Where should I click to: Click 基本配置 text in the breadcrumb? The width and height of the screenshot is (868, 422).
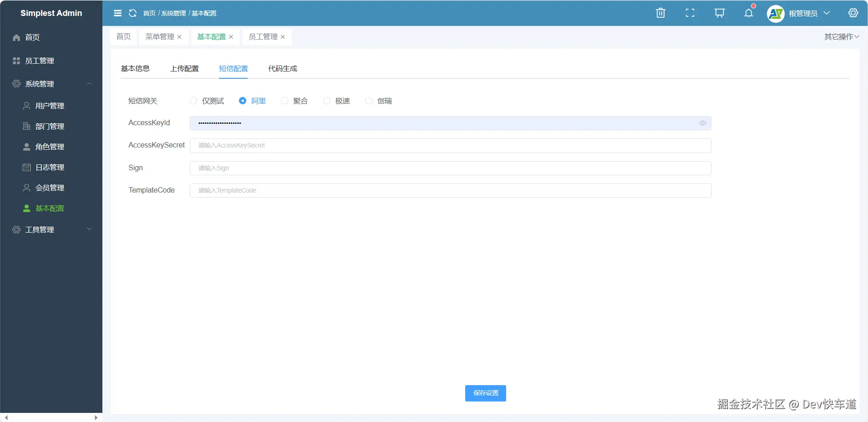204,13
